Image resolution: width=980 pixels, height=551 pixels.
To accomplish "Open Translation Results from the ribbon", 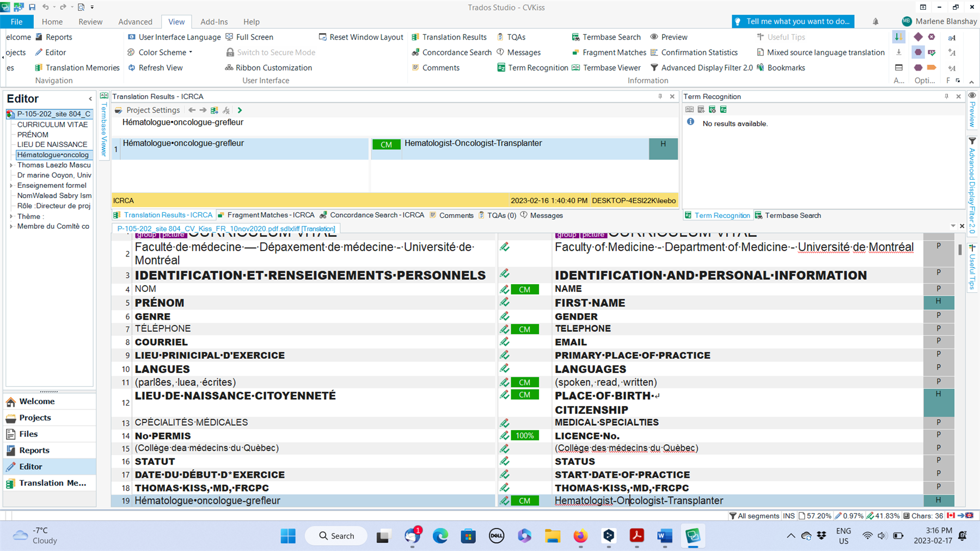I will coord(449,37).
